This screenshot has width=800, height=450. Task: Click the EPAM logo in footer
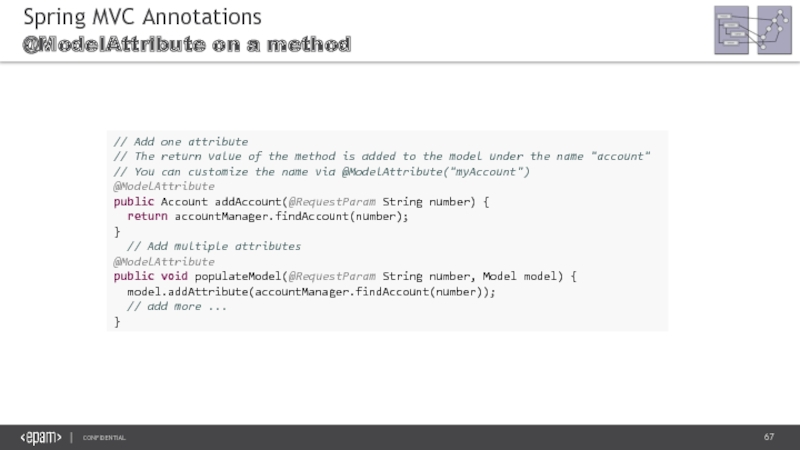41,437
